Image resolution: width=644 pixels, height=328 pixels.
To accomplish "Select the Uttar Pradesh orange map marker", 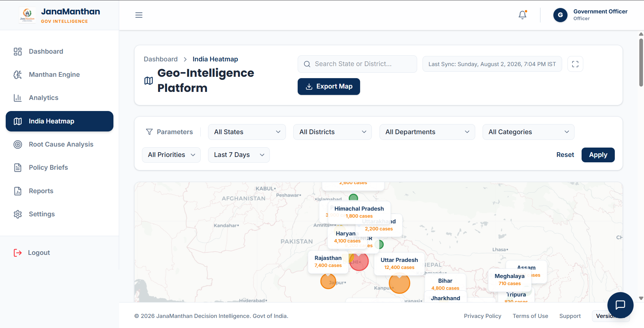I will tap(399, 283).
